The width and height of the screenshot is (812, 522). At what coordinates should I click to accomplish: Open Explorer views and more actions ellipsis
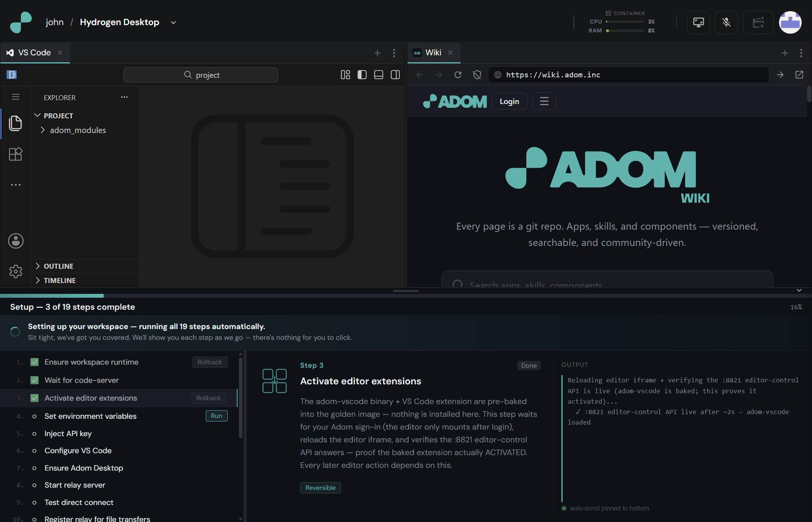pos(124,97)
